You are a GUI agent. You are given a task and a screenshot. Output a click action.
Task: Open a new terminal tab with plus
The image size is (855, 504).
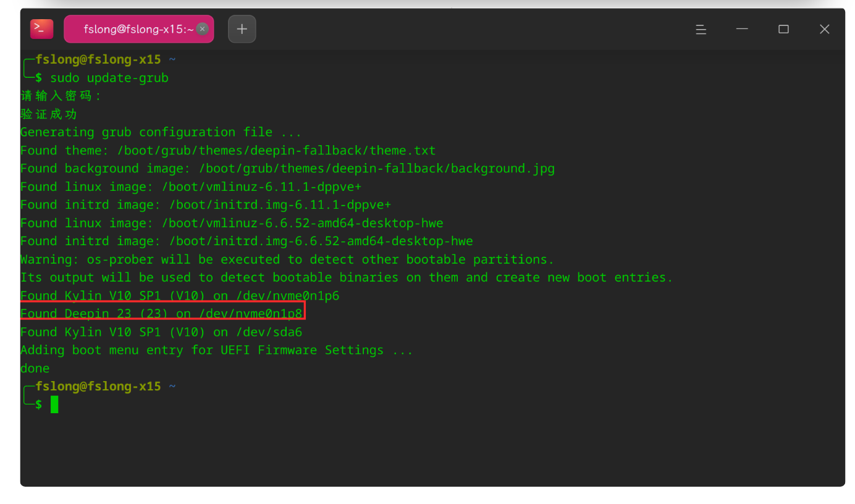click(242, 29)
